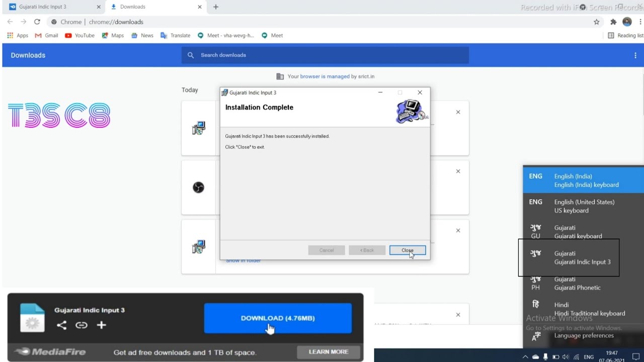644x362 pixels.
Task: Open the plain Meet bookmark
Action: tap(272, 35)
